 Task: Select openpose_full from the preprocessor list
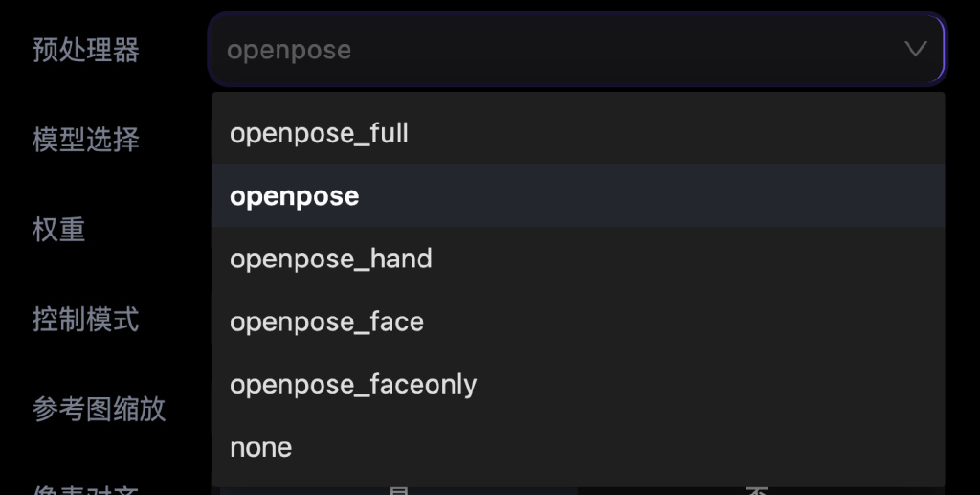click(577, 132)
